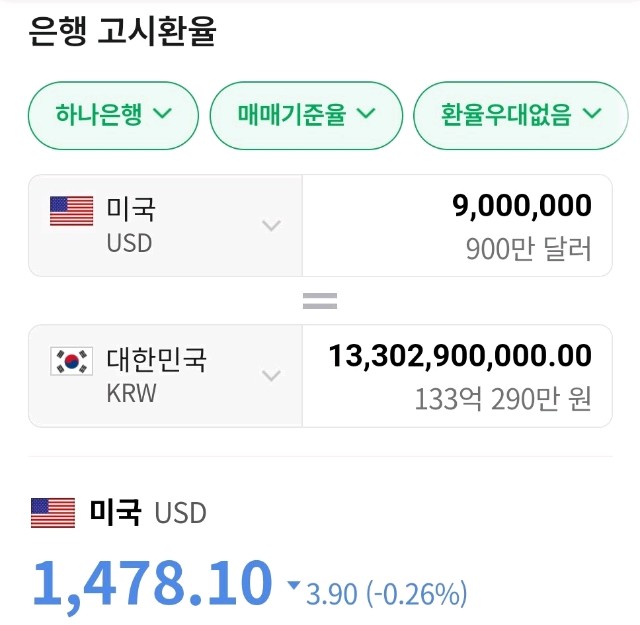The width and height of the screenshot is (640, 625).
Task: Click the 133억 290만 원 caption
Action: pyautogui.click(x=503, y=399)
